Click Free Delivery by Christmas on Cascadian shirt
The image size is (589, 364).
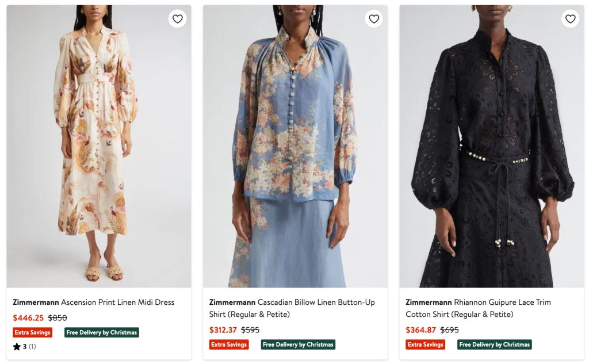298,344
